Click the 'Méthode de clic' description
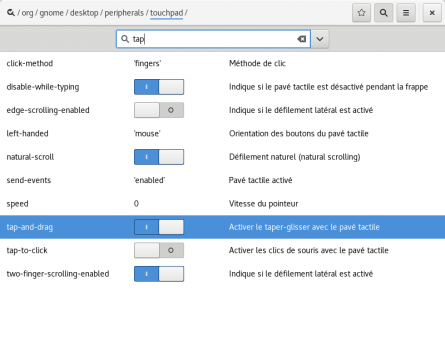The width and height of the screenshot is (445, 360). click(x=257, y=64)
